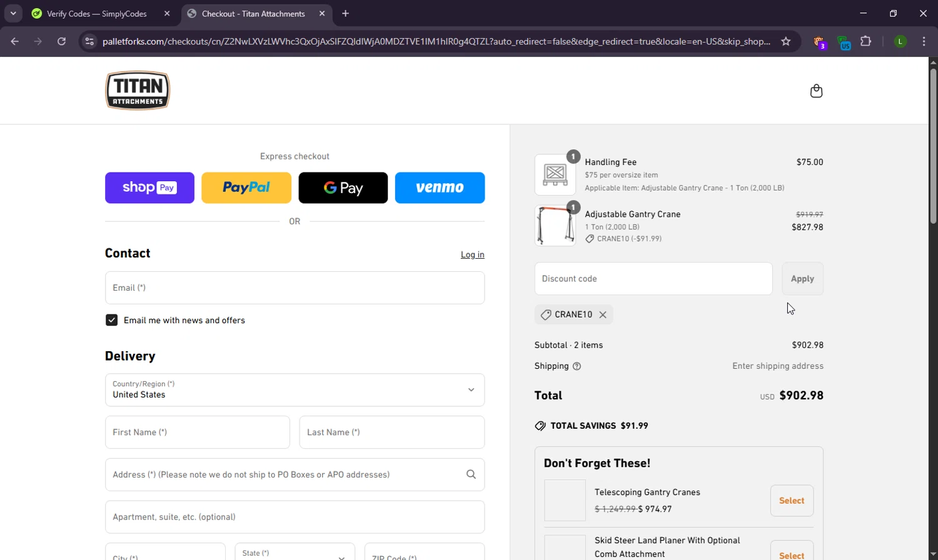Click the shipping help question mark icon
Image resolution: width=938 pixels, height=560 pixels.
tap(577, 366)
